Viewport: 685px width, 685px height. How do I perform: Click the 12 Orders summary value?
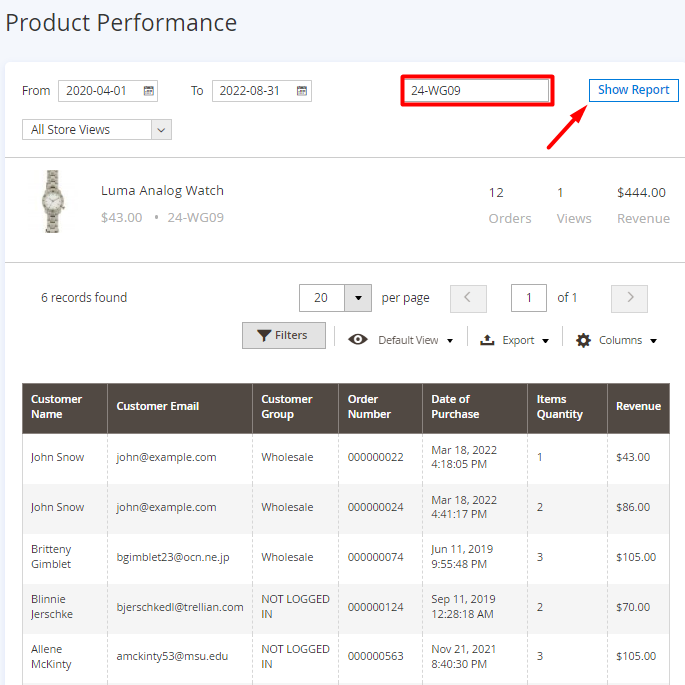pos(496,193)
